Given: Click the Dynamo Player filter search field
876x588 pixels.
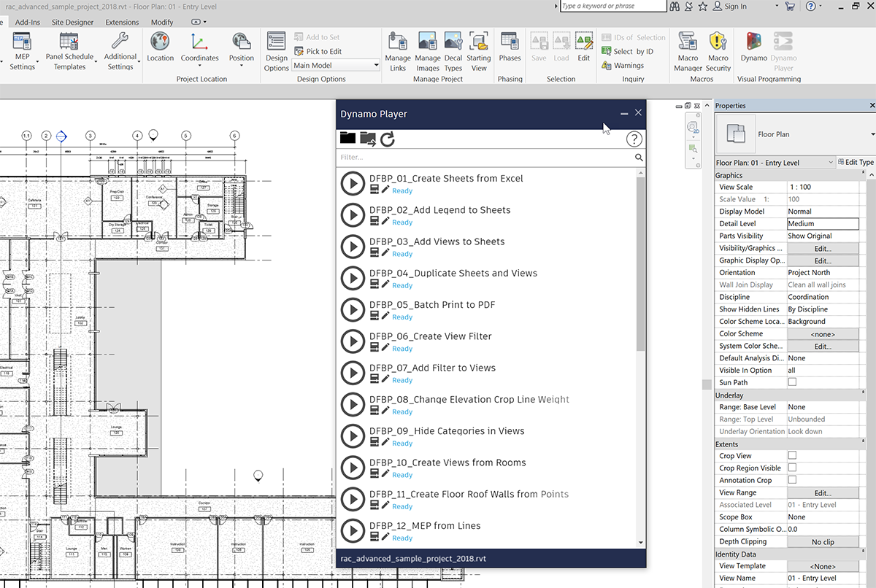Looking at the screenshot, I should pyautogui.click(x=485, y=157).
